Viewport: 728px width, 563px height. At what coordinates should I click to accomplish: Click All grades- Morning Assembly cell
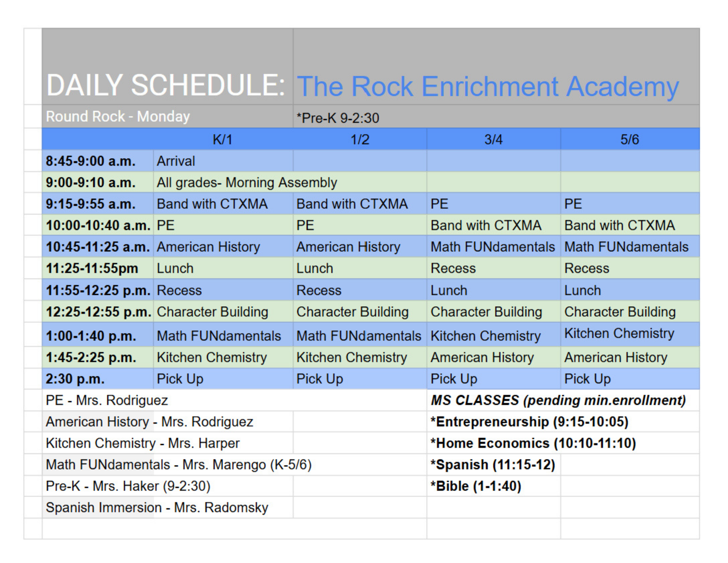pyautogui.click(x=247, y=183)
